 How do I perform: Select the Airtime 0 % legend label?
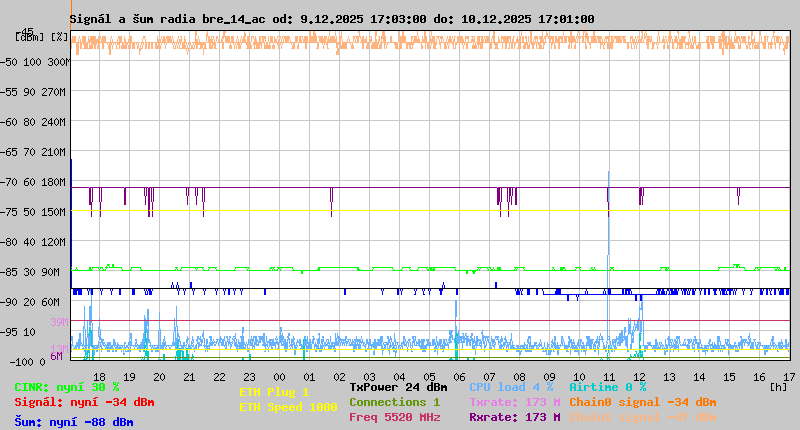[607, 387]
